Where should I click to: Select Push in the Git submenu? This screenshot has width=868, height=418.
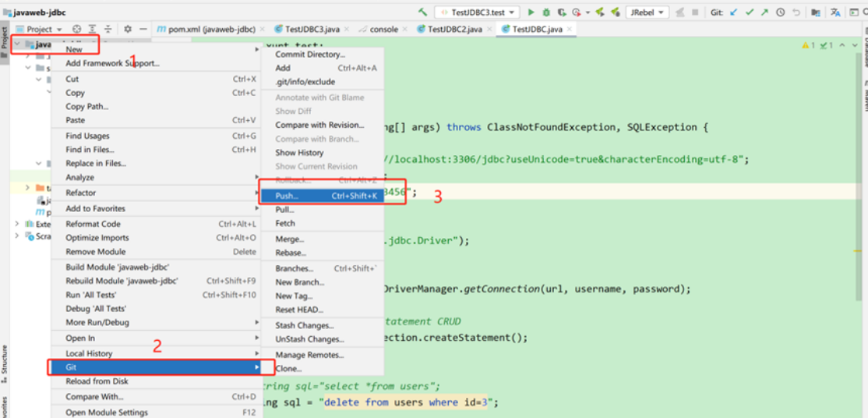(x=323, y=196)
